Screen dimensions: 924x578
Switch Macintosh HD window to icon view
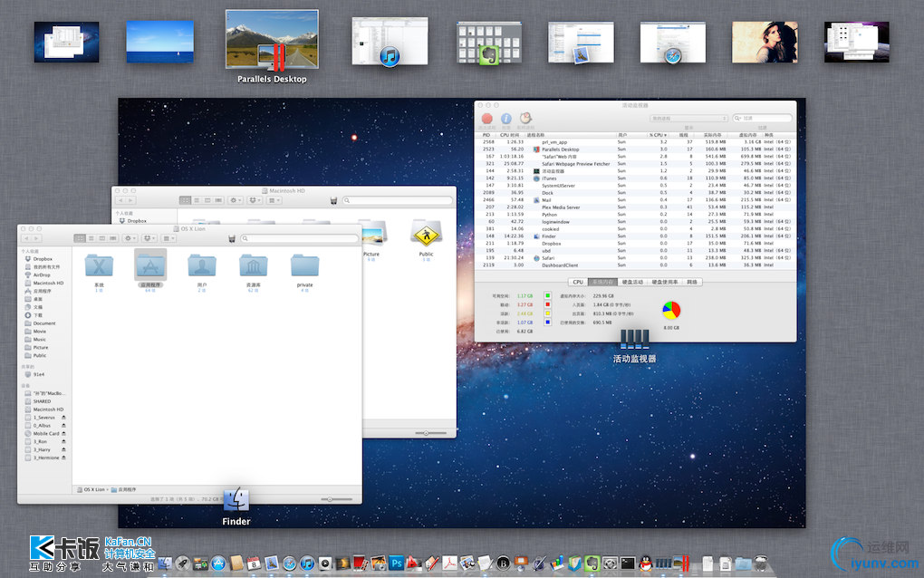coord(185,200)
